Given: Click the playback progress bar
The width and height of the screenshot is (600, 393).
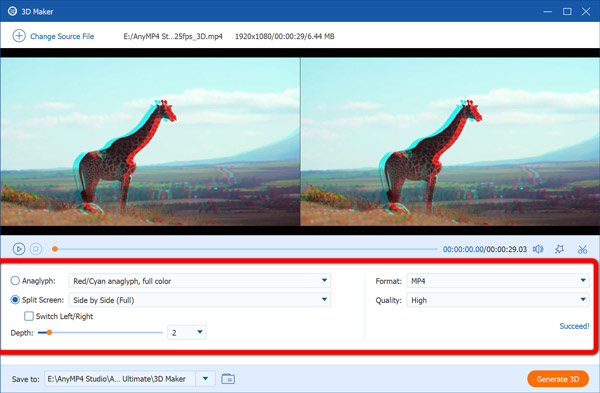Looking at the screenshot, I should click(245, 249).
